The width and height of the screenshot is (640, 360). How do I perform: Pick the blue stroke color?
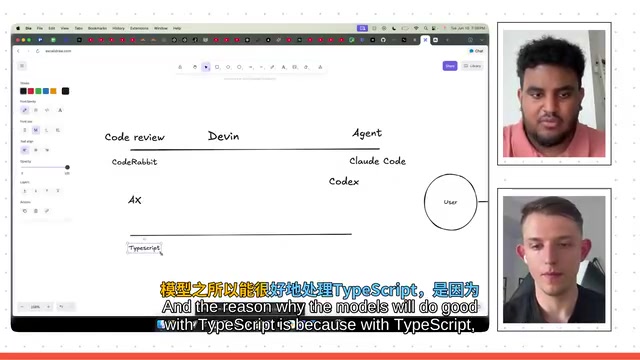click(46, 91)
